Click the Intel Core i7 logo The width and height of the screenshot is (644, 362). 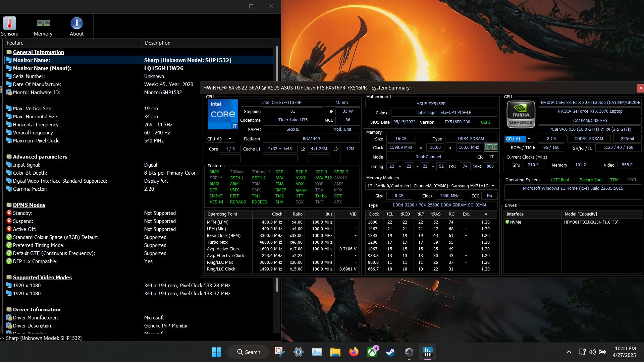coord(223,114)
